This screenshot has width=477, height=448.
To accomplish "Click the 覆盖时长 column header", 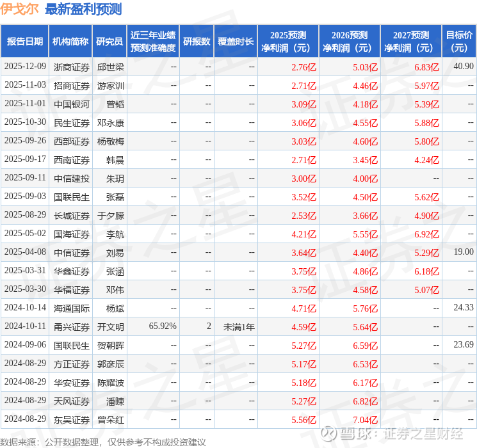I will 236,42.
